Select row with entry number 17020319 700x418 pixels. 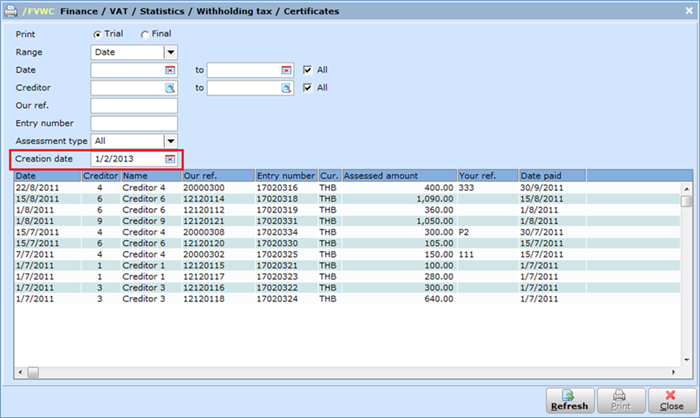click(x=347, y=210)
